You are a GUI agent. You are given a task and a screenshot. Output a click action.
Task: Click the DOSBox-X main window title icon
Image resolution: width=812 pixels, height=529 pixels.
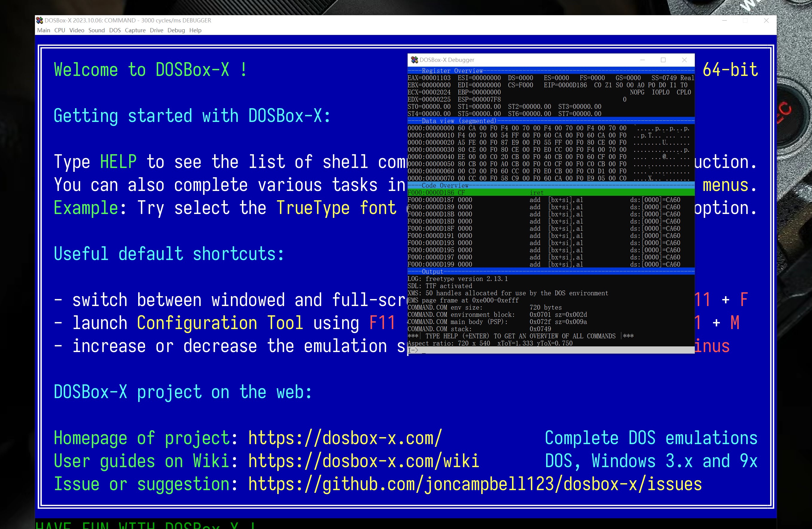coord(39,20)
